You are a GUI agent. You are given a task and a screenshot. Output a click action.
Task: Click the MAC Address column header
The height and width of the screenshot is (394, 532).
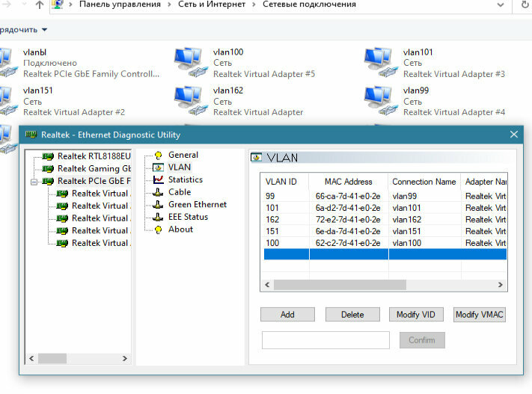tap(349, 182)
